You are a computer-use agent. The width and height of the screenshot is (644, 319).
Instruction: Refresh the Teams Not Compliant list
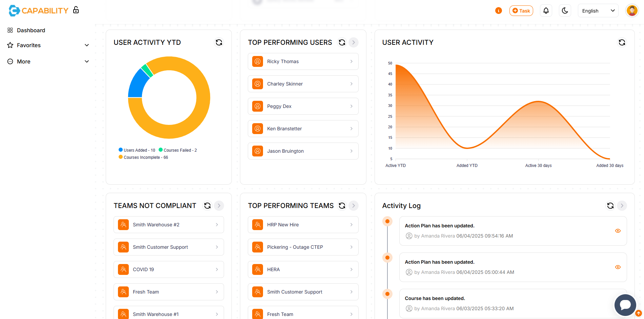click(207, 206)
